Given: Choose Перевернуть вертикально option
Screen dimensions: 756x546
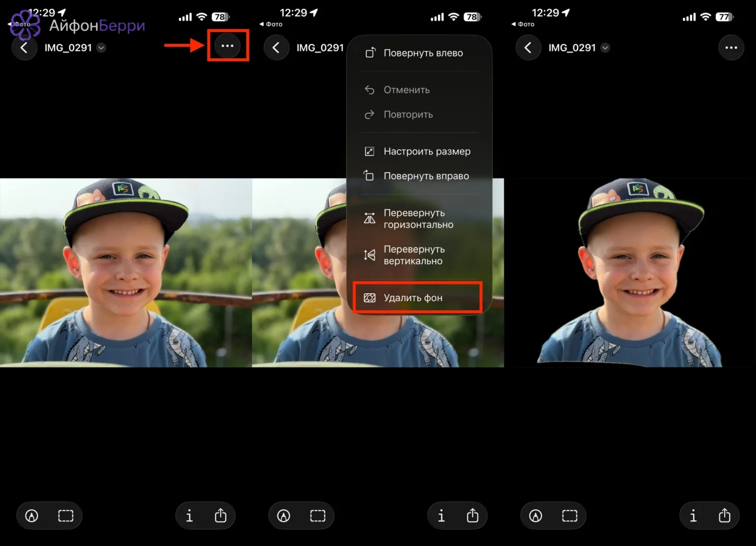Looking at the screenshot, I should [x=419, y=255].
